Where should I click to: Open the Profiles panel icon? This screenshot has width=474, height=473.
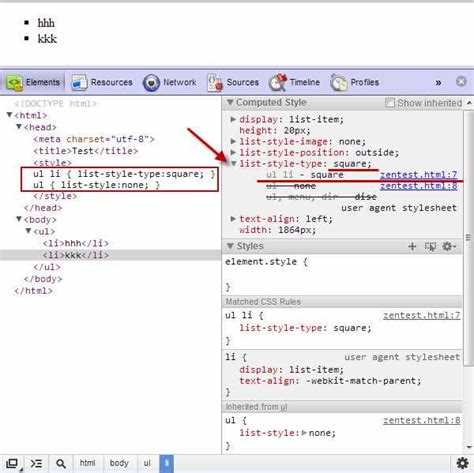coord(339,83)
